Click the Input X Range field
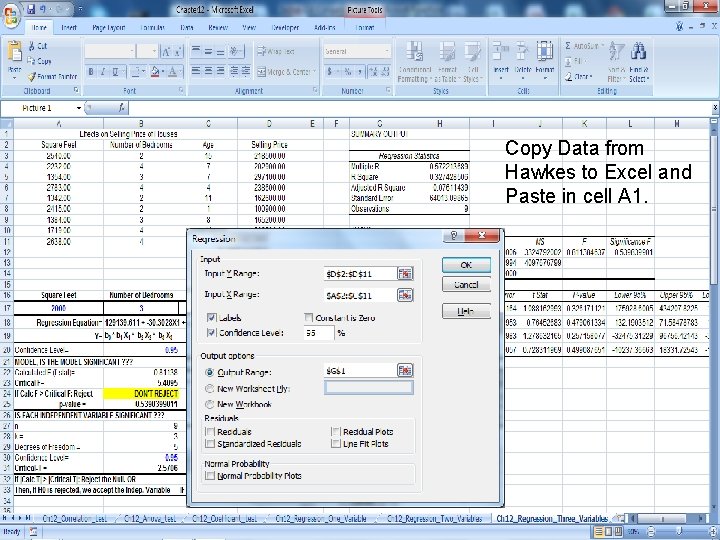Image resolution: width=720 pixels, height=540 pixels. 360,295
